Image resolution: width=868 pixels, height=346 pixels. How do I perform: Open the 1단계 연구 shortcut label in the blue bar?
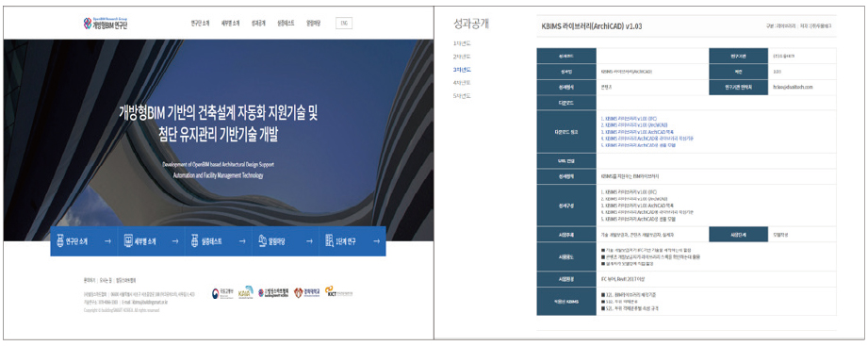coord(347,242)
